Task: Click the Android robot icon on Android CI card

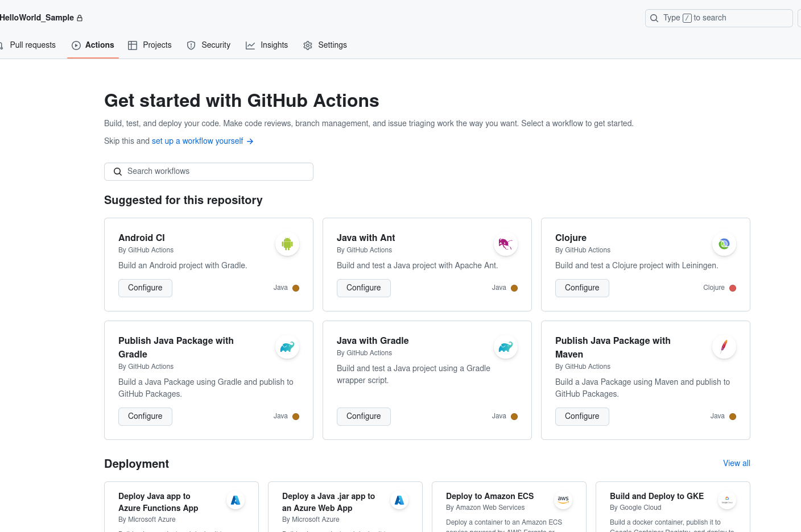Action: [x=287, y=243]
